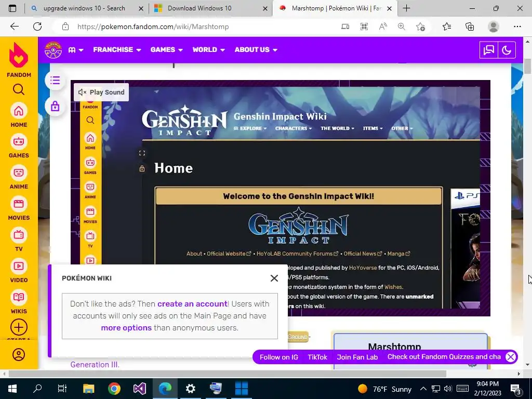Open Check out Fandom Quizzes link
Screen dimensions: 532x399
tap(444, 357)
